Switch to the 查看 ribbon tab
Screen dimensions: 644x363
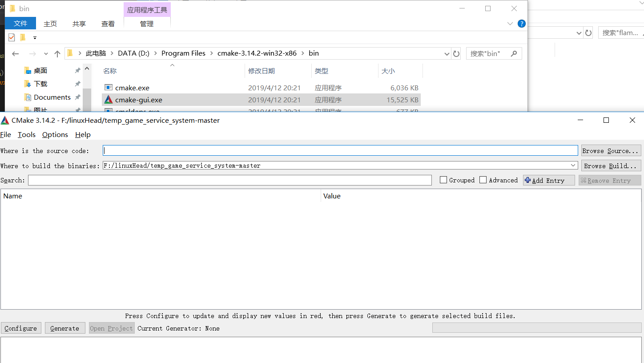108,24
